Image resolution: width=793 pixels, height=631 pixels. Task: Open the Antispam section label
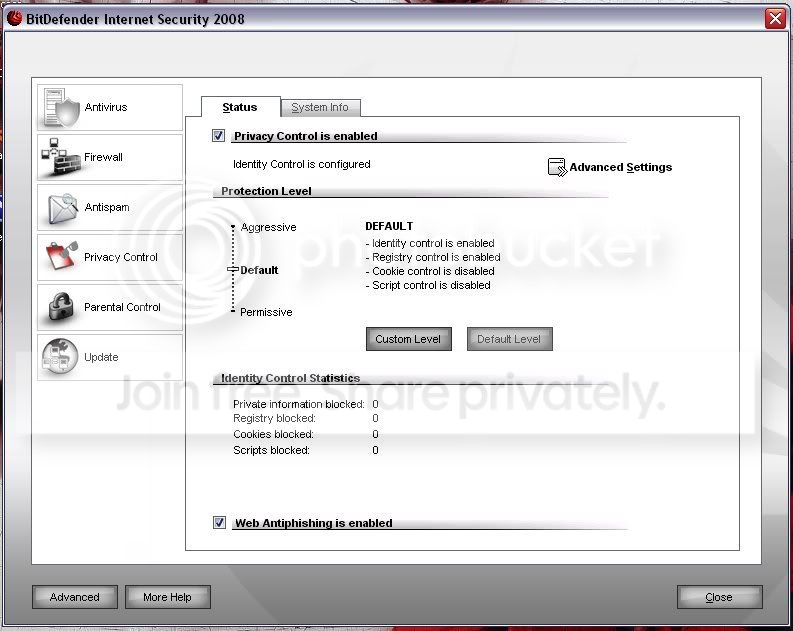click(107, 207)
